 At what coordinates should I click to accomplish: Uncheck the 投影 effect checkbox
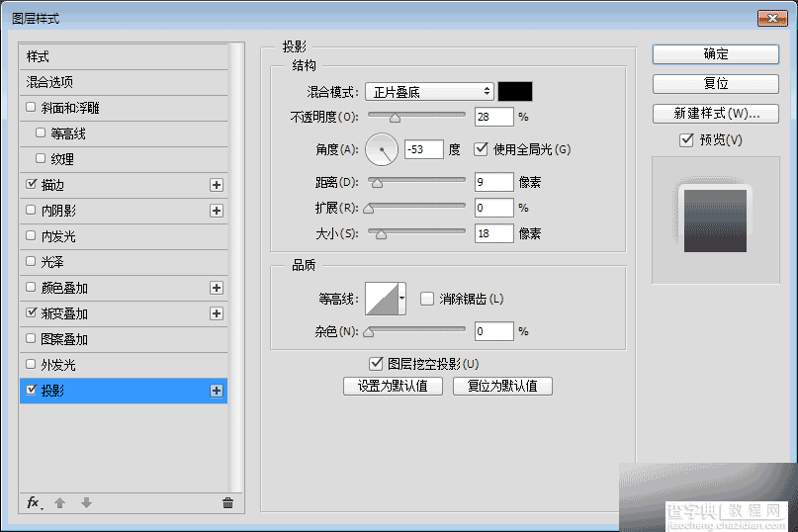(31, 390)
